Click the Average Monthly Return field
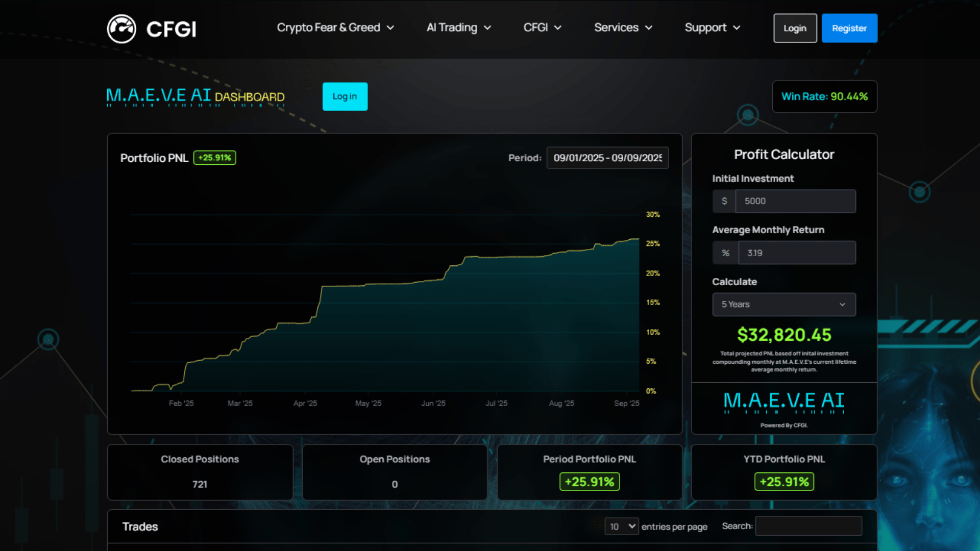Viewport: 980px width, 551px height. 797,253
